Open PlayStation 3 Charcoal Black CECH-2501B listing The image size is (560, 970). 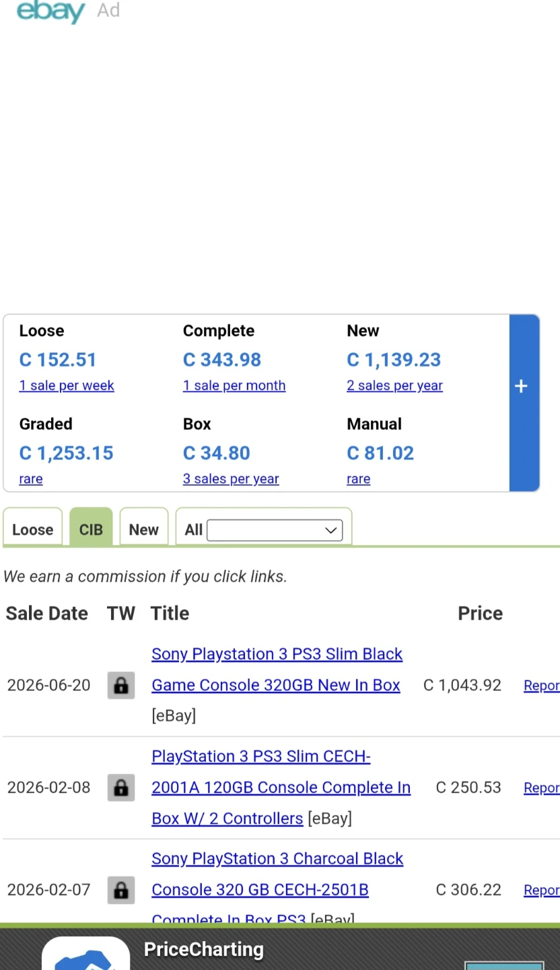click(277, 889)
